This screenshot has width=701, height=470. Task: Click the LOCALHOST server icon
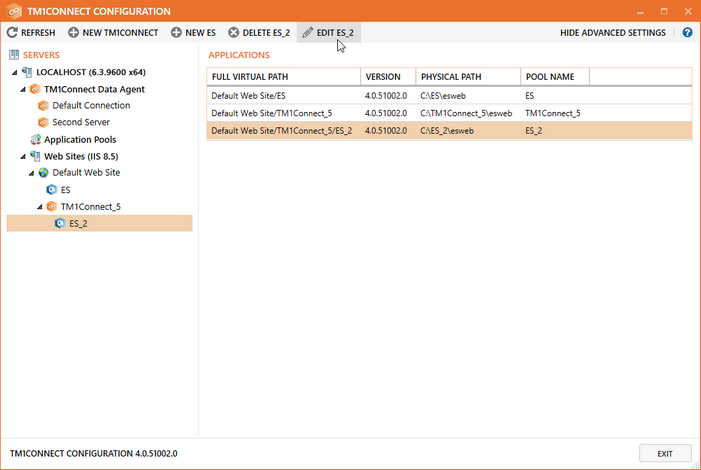(x=27, y=72)
